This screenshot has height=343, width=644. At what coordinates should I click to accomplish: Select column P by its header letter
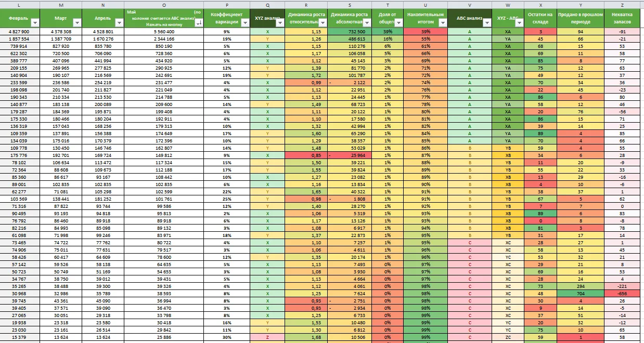coord(227,5)
